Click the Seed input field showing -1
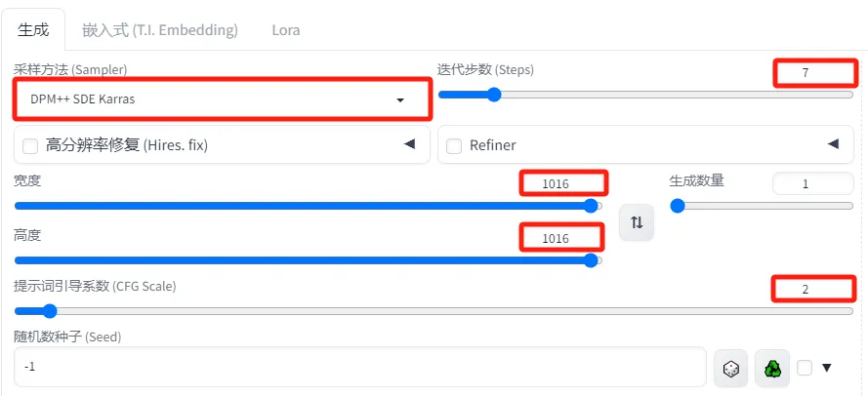 click(x=360, y=368)
